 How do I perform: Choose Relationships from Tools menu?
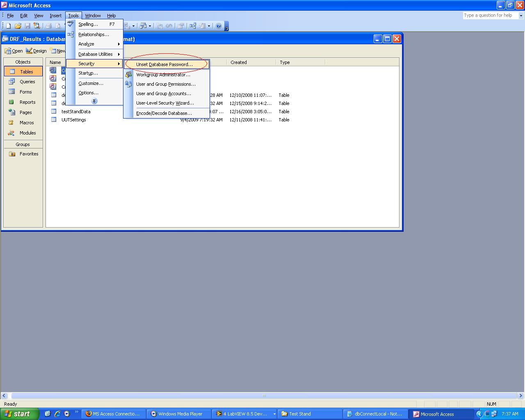coord(95,34)
